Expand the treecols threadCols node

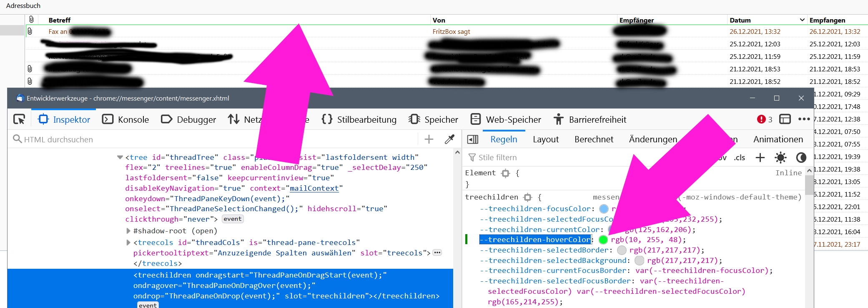coord(128,242)
